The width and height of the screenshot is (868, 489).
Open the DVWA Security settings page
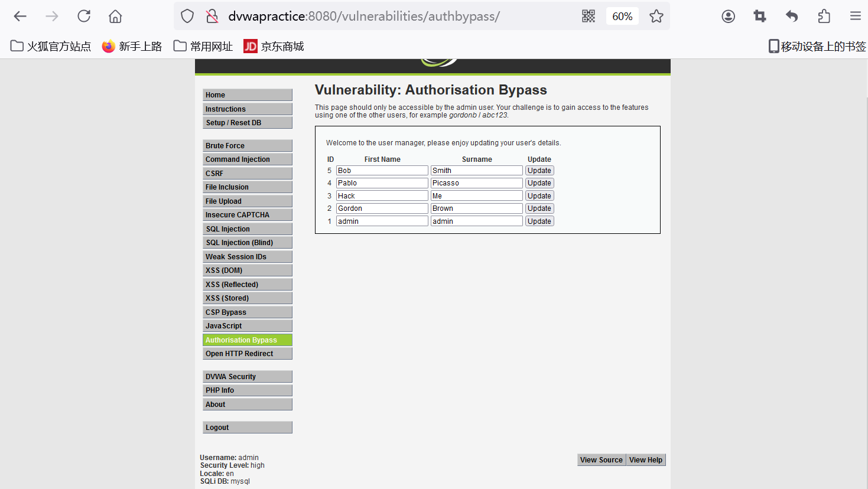(248, 377)
